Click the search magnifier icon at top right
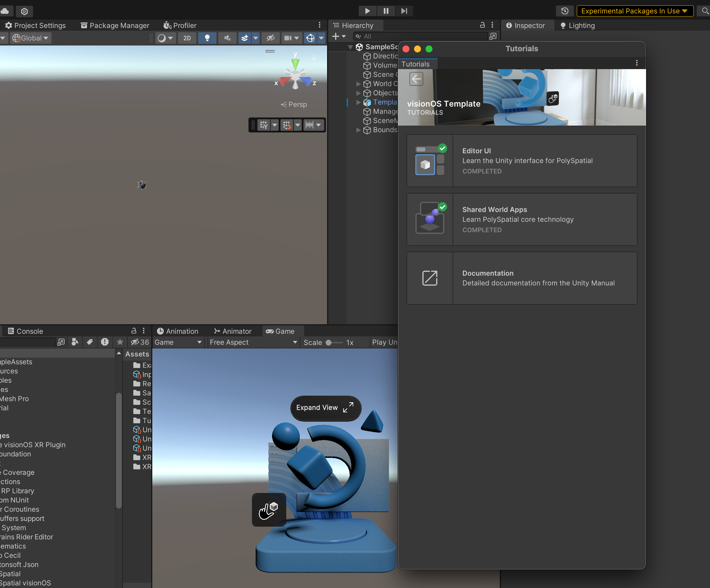710x588 pixels. 705,11
